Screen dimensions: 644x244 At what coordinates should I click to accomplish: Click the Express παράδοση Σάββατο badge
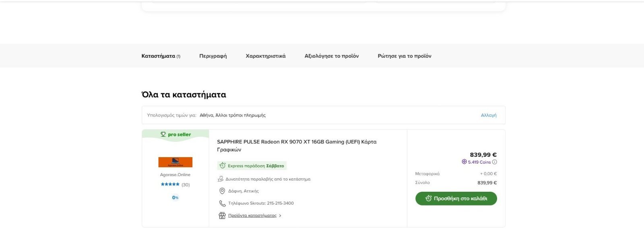coord(252,166)
